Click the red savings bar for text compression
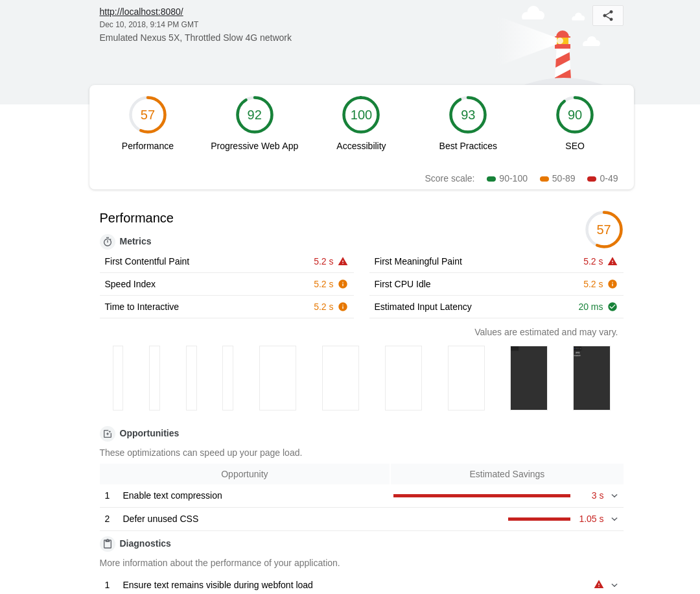The image size is (700, 594). point(482,496)
